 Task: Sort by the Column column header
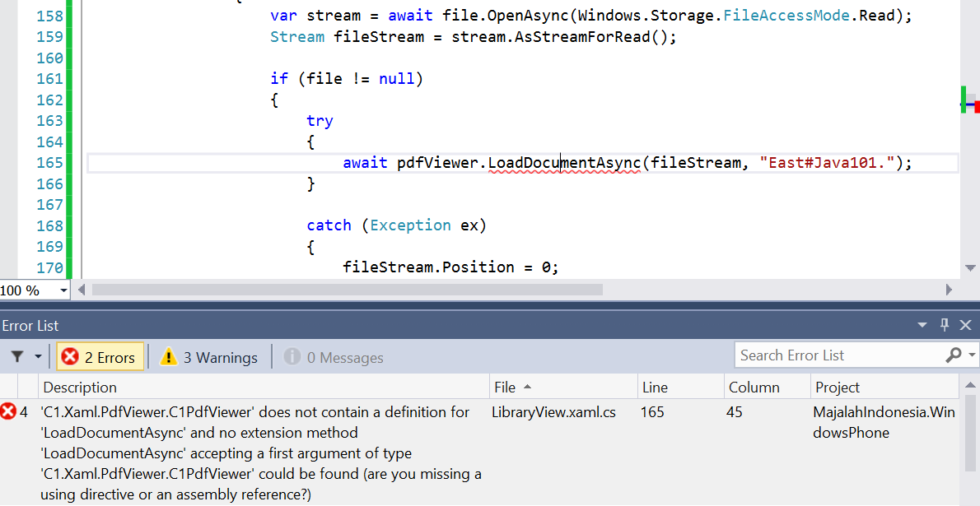pyautogui.click(x=767, y=388)
